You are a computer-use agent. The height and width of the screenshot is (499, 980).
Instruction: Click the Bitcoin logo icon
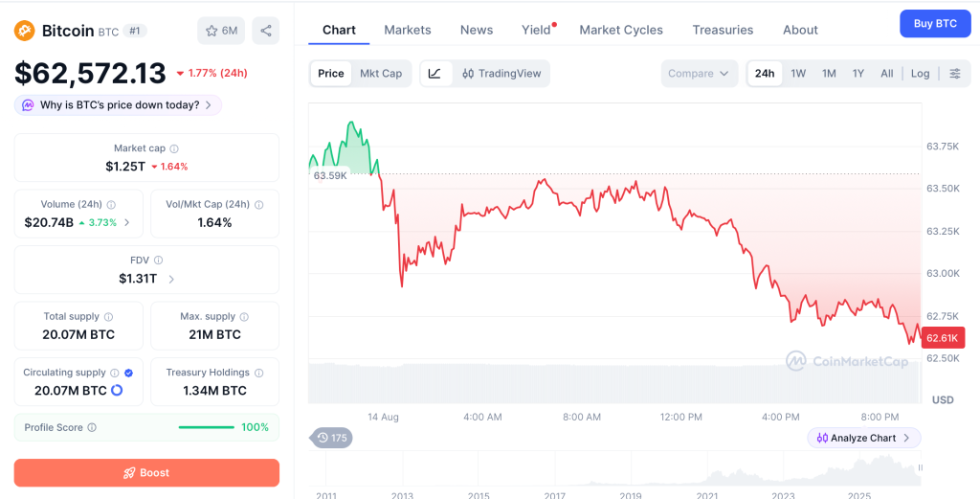(24, 30)
